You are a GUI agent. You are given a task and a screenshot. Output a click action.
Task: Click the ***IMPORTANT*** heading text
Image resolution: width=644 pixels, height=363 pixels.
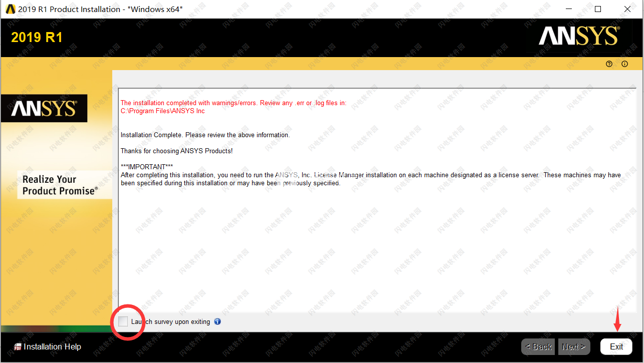pyautogui.click(x=147, y=167)
